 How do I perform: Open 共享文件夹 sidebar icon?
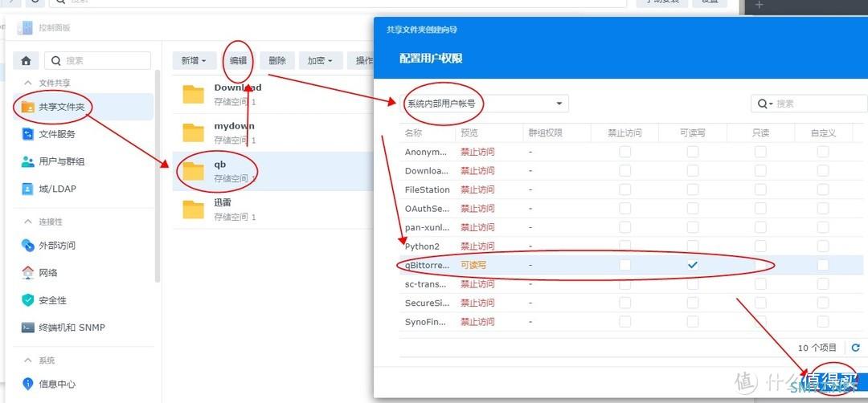(27, 107)
